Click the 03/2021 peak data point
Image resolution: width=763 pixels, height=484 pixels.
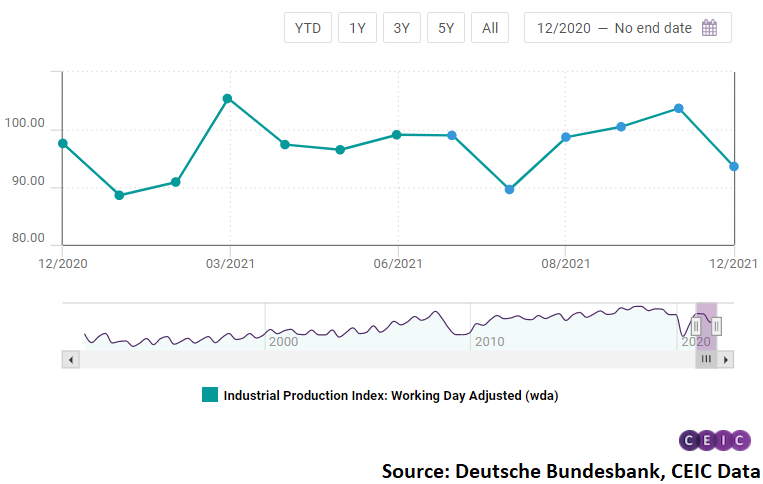228,99
